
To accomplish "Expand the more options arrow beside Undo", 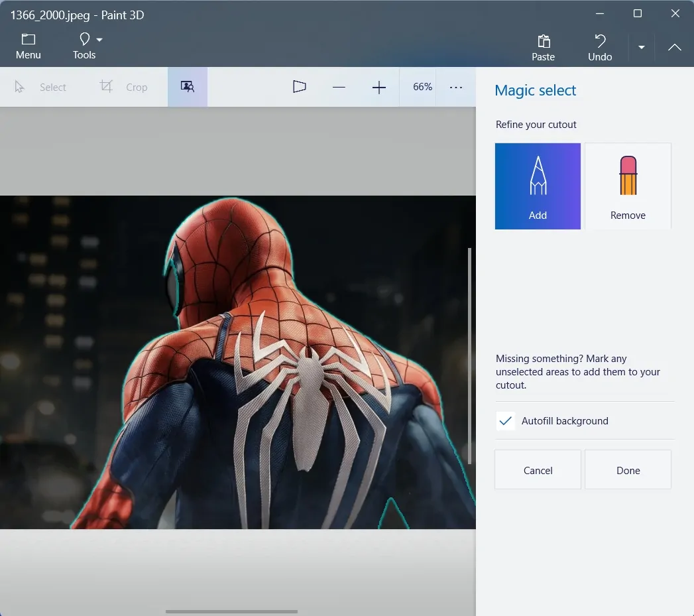I will coord(642,47).
